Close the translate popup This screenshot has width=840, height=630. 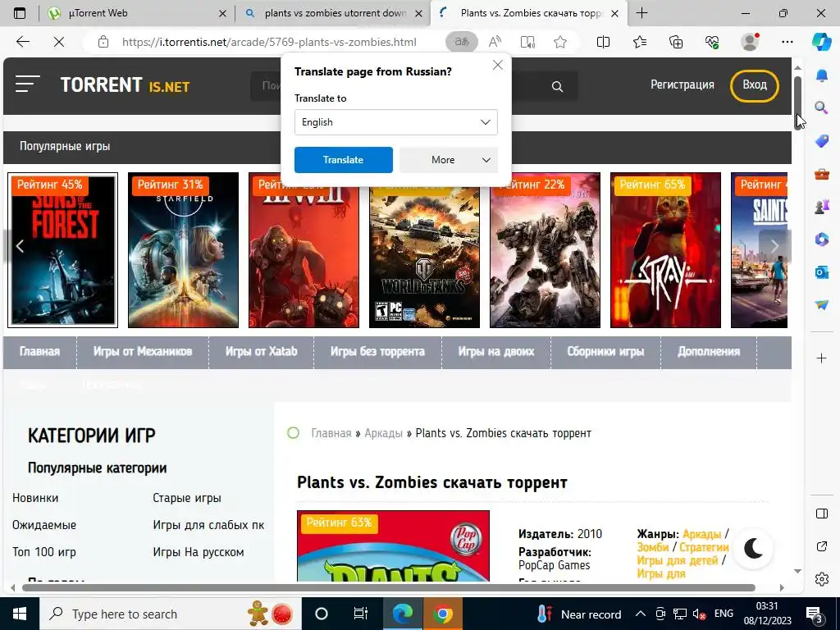click(498, 65)
